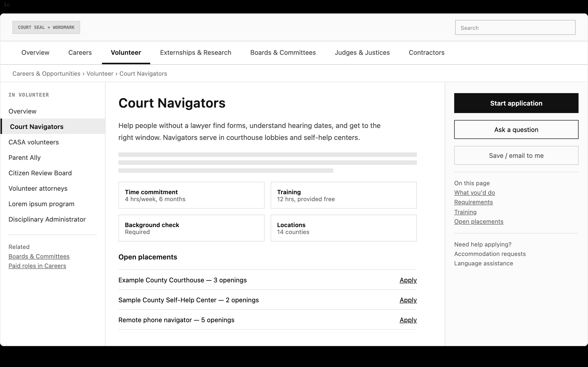Screen dimensions: 588x367
Task: Switch to the Contractors tab
Action: 427,53
